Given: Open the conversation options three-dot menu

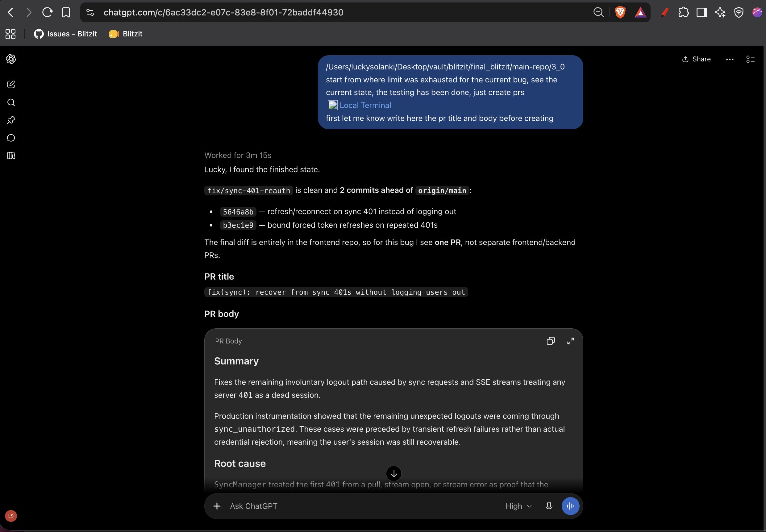Looking at the screenshot, I should click(x=730, y=59).
